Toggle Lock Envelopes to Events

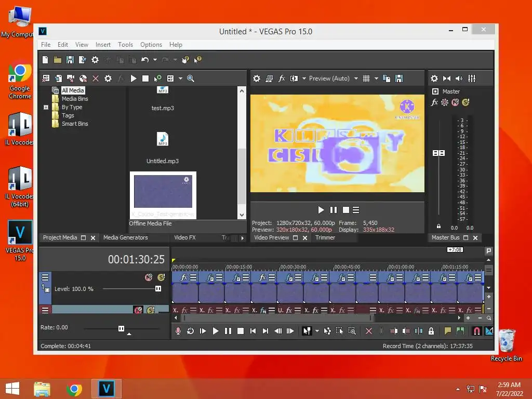point(431,331)
